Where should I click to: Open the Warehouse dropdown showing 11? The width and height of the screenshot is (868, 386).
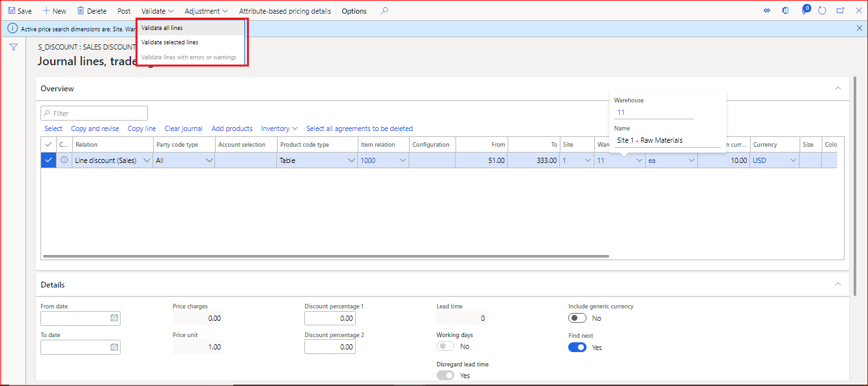(x=639, y=160)
